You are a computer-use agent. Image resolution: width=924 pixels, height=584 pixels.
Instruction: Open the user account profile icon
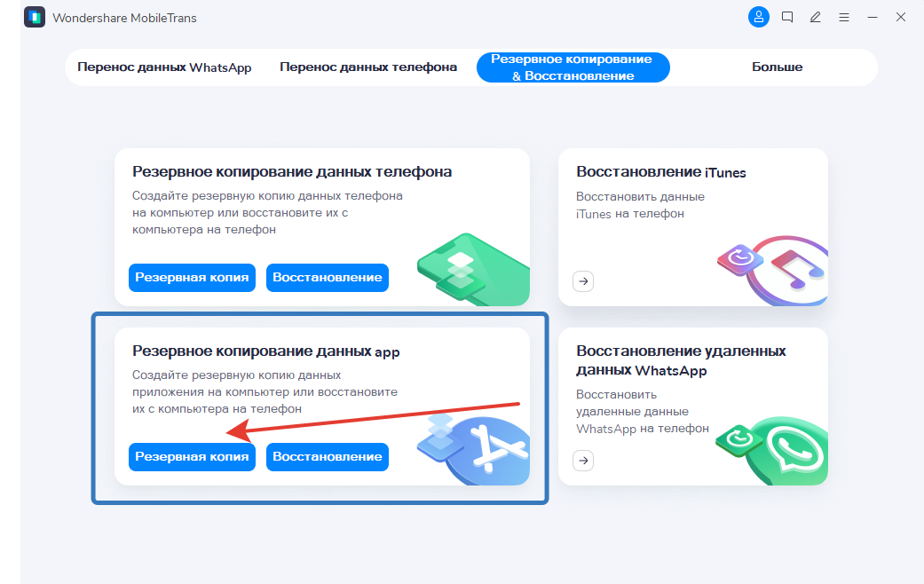758,17
